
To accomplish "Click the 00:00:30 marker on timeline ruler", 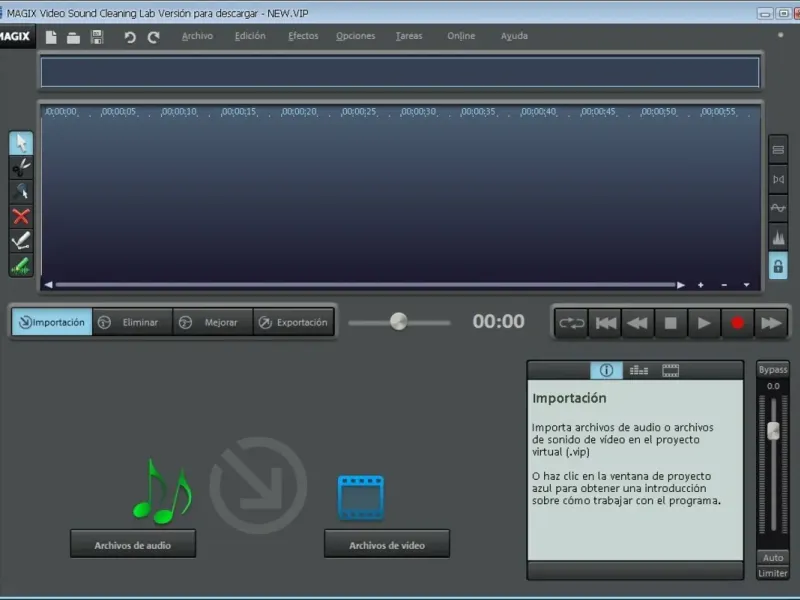I will pos(418,112).
